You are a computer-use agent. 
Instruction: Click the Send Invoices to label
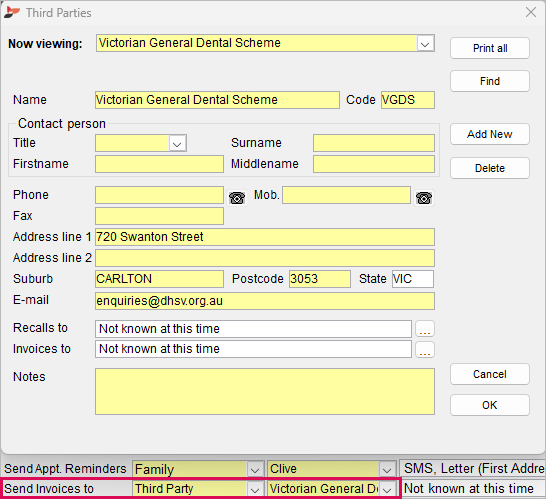click(x=49, y=489)
